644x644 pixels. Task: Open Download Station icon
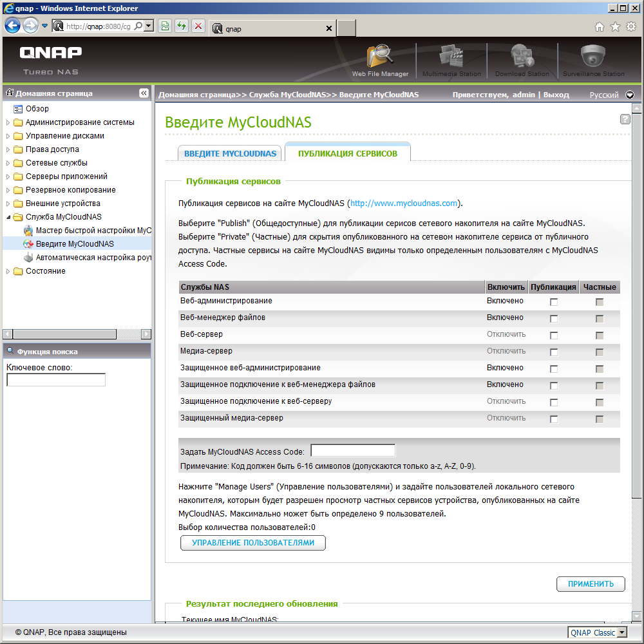(522, 56)
